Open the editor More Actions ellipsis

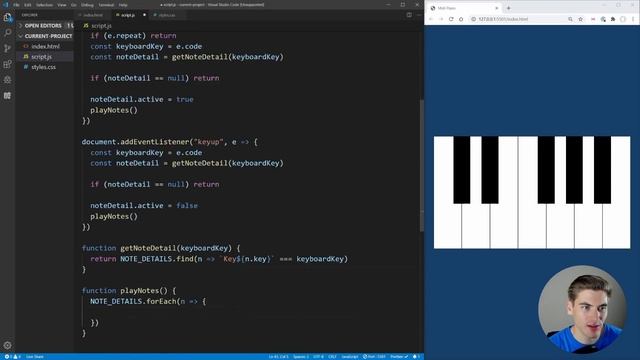[x=418, y=15]
